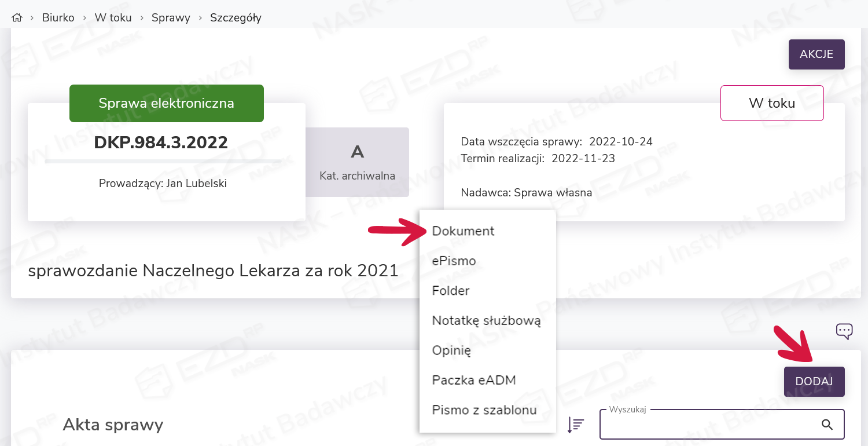The width and height of the screenshot is (868, 446).
Task: Select Paczka eADM option
Action: click(x=473, y=381)
